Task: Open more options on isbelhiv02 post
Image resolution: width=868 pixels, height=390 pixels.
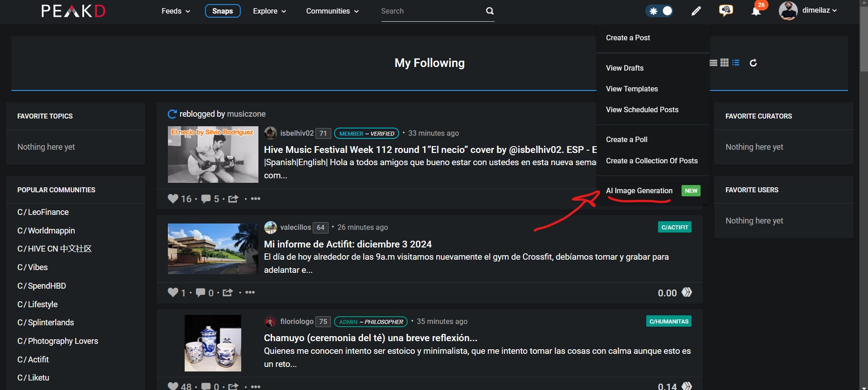Action: click(x=256, y=199)
